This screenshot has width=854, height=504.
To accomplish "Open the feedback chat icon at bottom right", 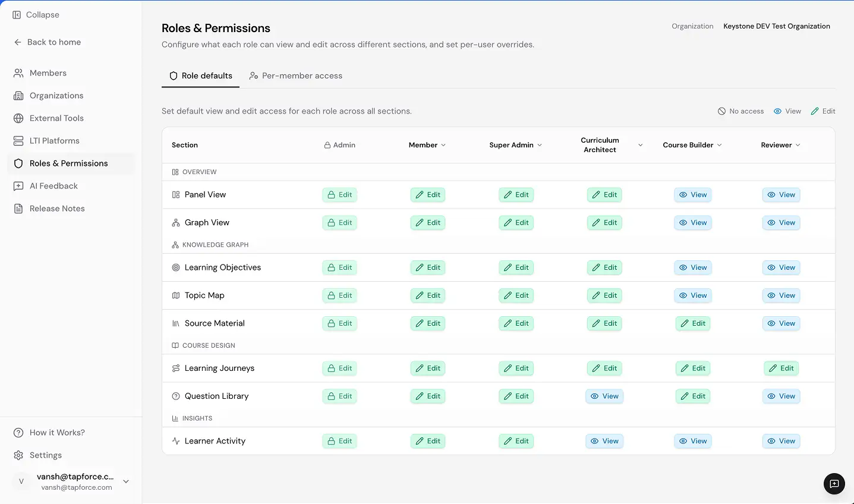I will [834, 483].
